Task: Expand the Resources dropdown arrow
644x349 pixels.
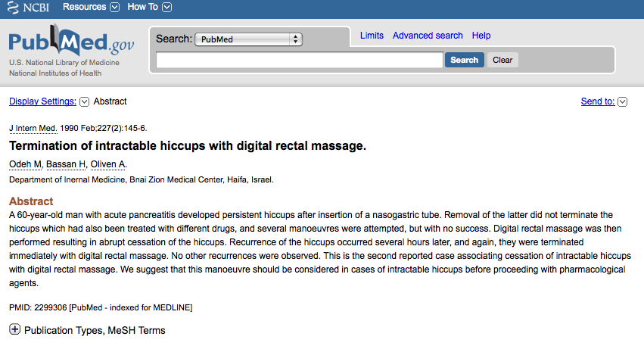Action: [x=115, y=8]
